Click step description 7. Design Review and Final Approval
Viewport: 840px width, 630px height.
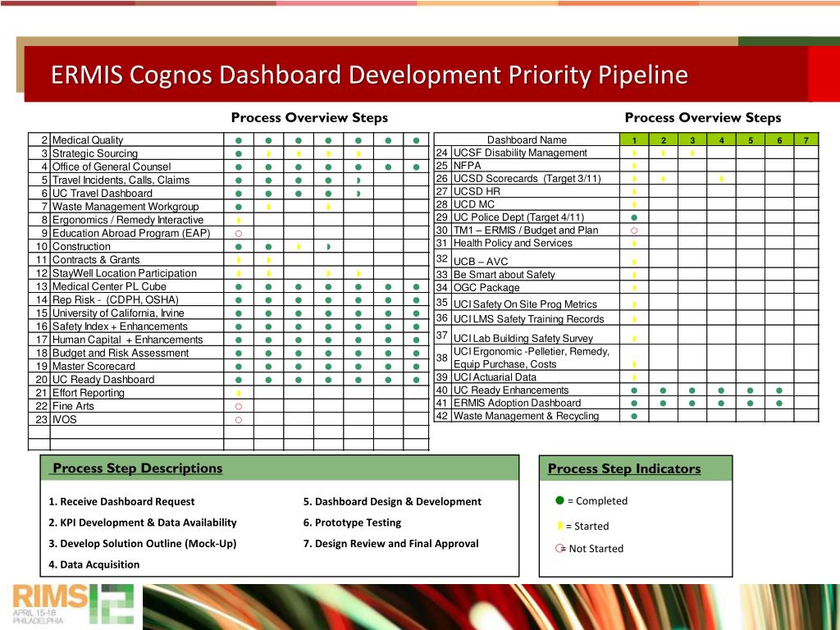click(x=391, y=544)
